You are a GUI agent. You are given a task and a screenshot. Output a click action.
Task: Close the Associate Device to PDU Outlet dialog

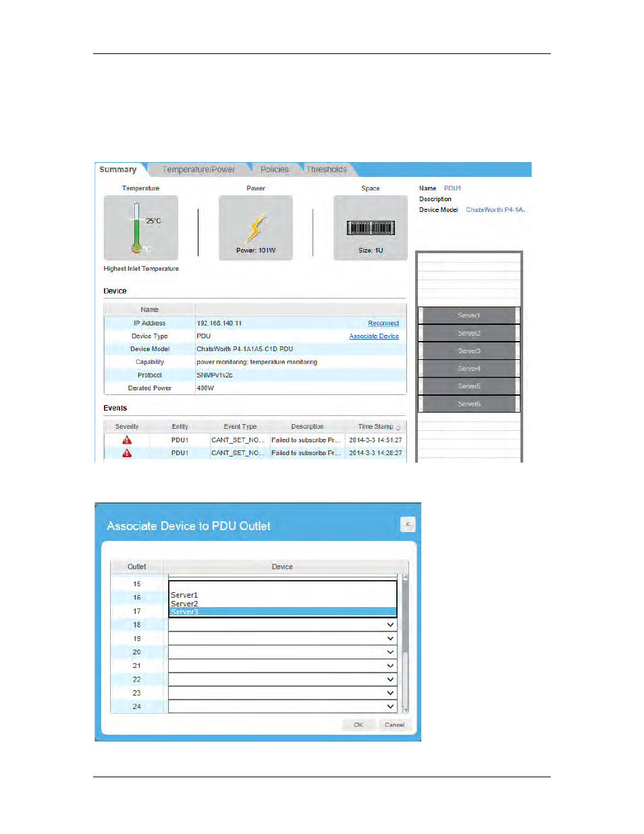pyautogui.click(x=408, y=524)
